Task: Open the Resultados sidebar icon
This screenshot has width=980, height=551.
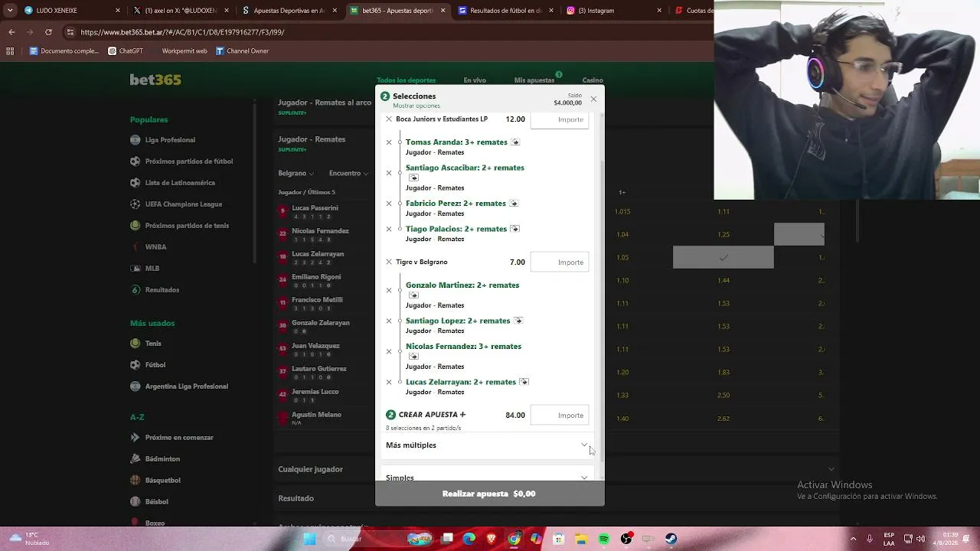Action: point(136,290)
